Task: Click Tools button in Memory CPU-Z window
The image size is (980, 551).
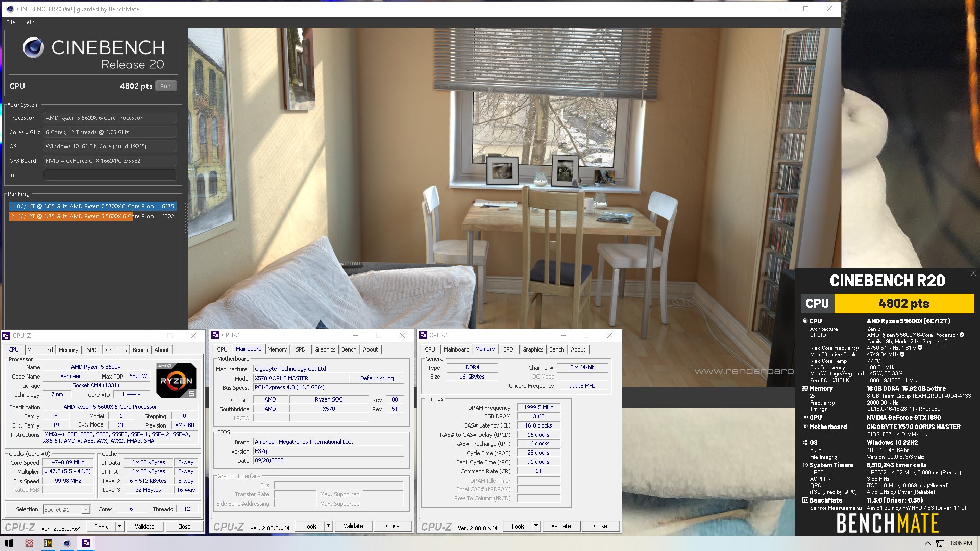Action: 518,526
